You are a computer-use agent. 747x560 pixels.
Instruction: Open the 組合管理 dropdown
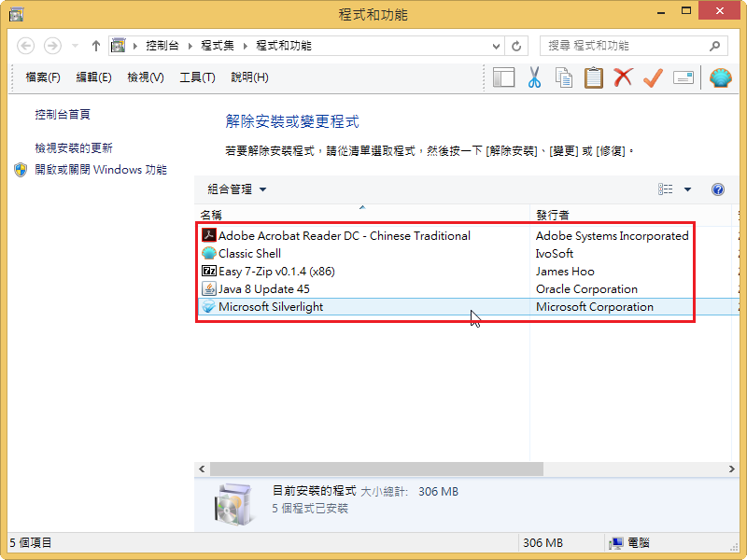click(237, 189)
